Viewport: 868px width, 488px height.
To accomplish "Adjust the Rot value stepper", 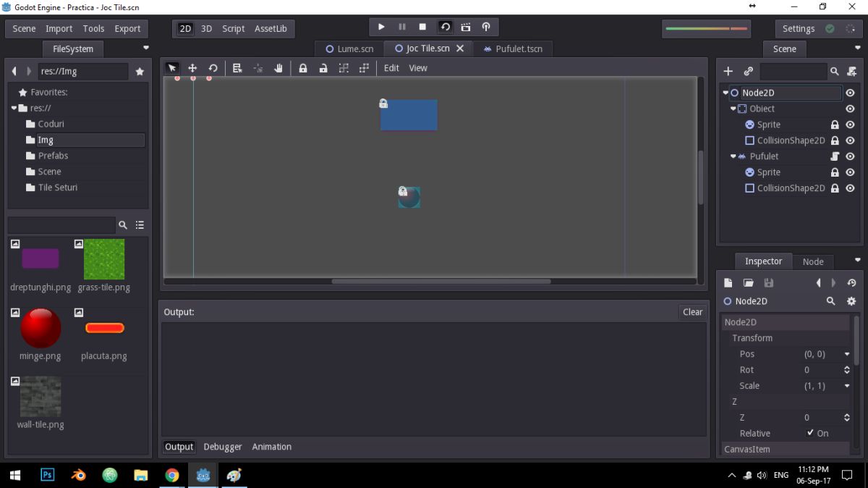I will (847, 370).
